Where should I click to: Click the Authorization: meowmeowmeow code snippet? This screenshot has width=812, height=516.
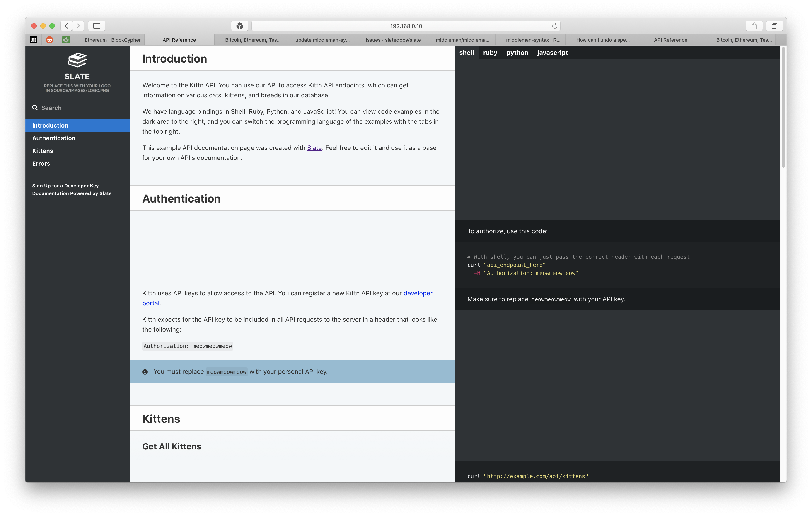tap(188, 346)
